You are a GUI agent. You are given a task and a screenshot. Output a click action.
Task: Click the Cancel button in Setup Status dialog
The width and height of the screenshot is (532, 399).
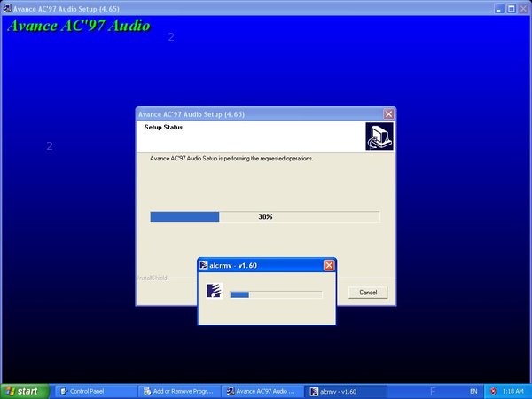(368, 293)
